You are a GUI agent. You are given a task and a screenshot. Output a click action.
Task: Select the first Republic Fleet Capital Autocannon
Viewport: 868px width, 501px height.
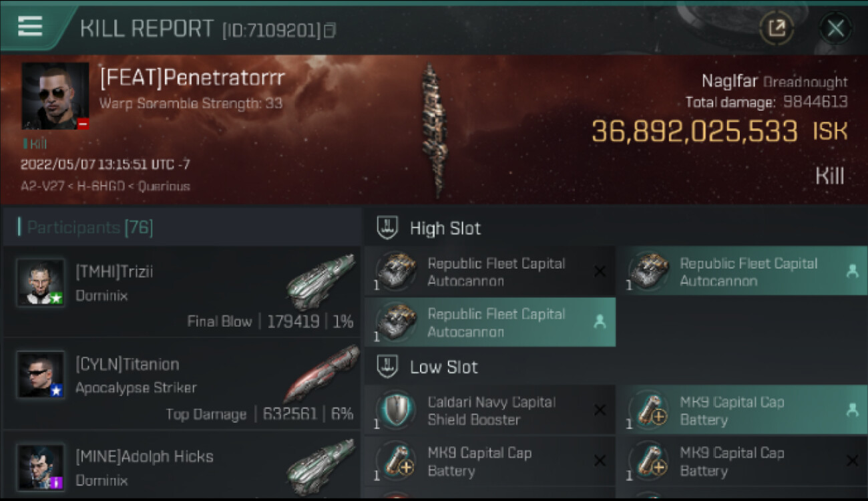(x=489, y=272)
